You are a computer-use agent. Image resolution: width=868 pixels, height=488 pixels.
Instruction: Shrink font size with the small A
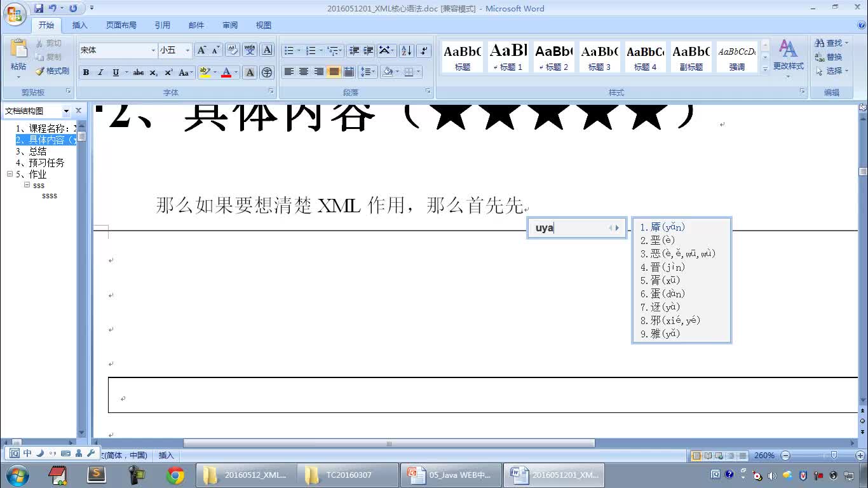click(x=215, y=50)
